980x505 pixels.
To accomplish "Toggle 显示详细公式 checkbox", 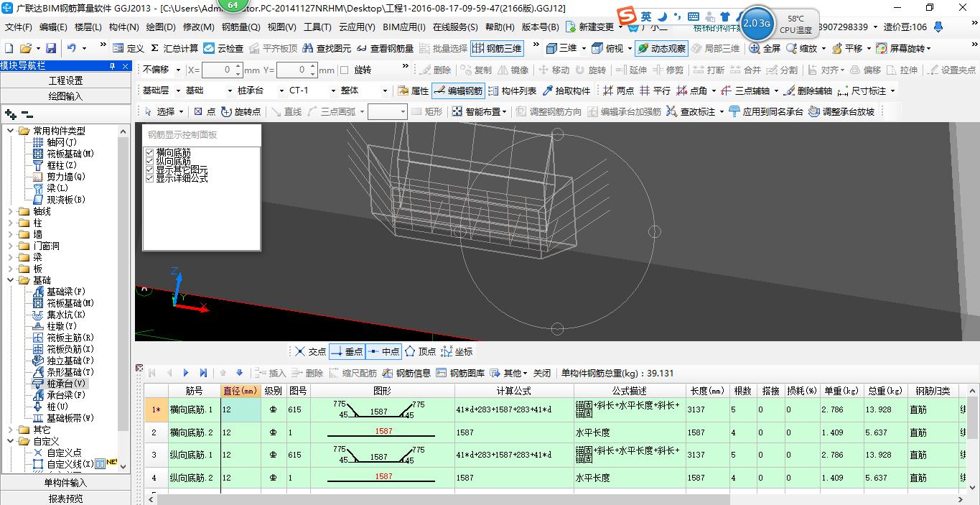I will (150, 178).
